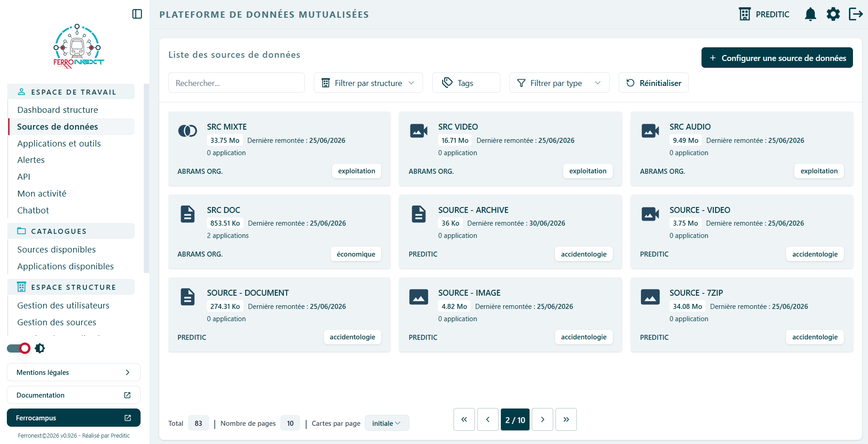Click ESPACE STRUCTURE section header
This screenshot has width=868, height=444.
(71, 287)
